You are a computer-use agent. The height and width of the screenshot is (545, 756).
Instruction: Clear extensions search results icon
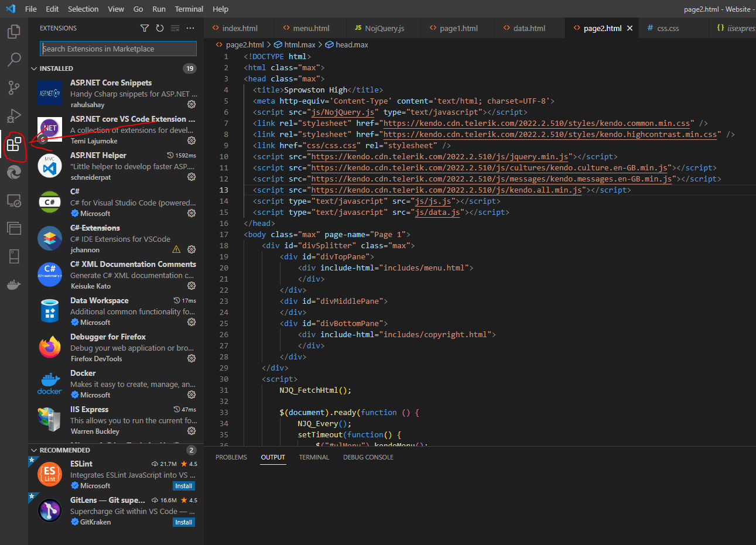tap(175, 28)
